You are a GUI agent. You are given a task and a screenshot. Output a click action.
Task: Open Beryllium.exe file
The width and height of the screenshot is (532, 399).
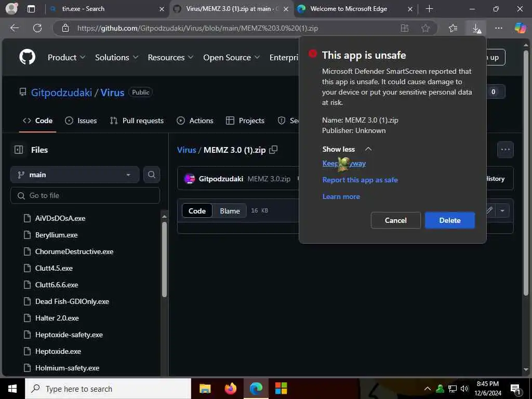56,235
